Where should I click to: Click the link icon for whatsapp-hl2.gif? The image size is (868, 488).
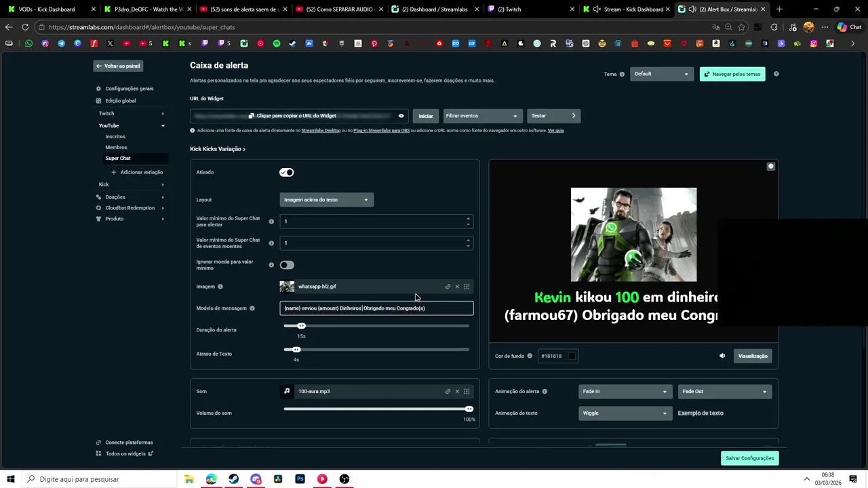[448, 287]
